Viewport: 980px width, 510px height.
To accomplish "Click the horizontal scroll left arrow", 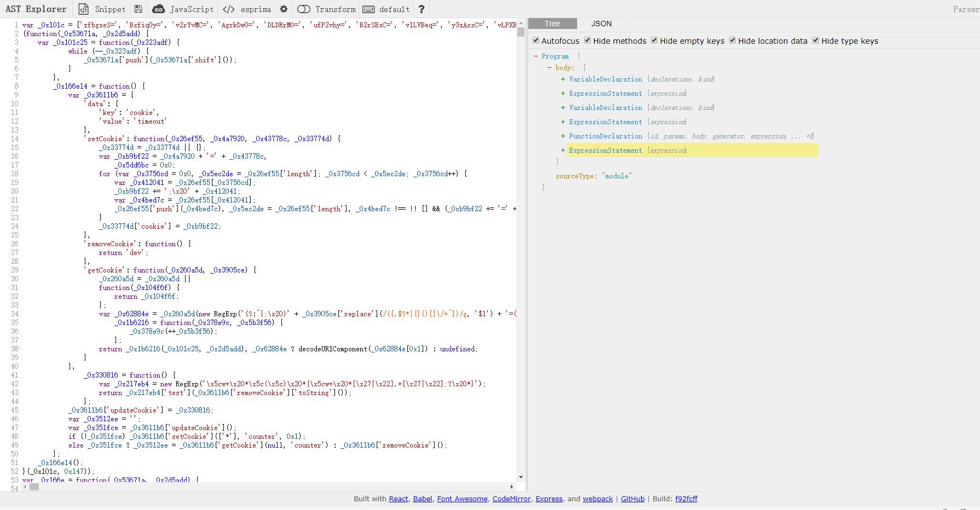I will click(x=25, y=486).
